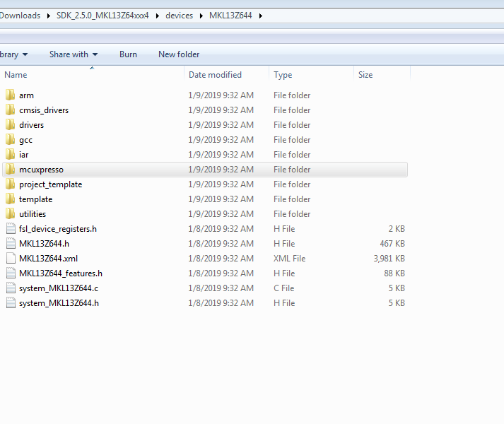Click the system_MKL13Z644.h file icon
Viewport: 504px width, 424px height.
click(11, 302)
